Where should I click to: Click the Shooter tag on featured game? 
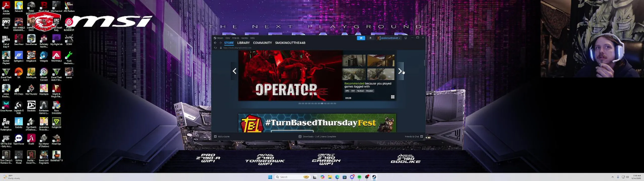point(370,91)
